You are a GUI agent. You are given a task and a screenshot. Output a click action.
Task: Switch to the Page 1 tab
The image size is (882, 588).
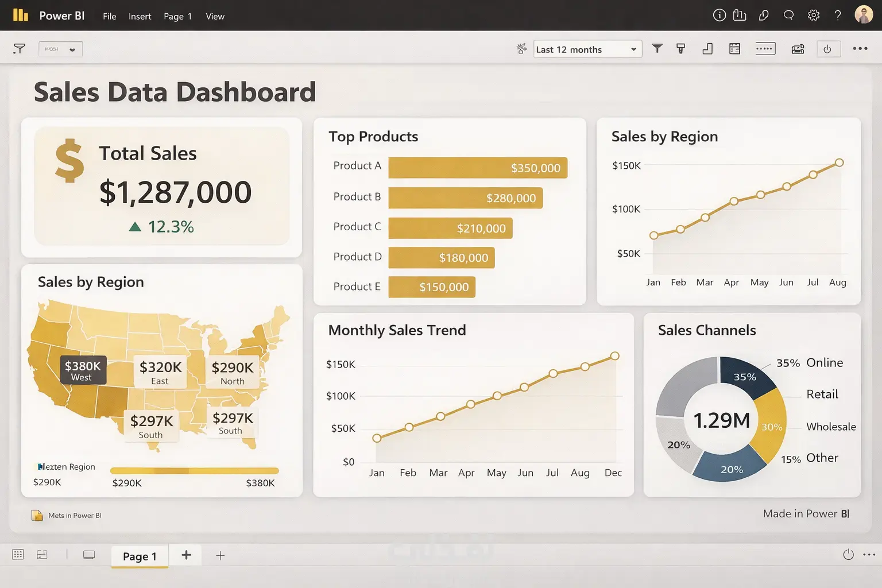[x=140, y=556]
